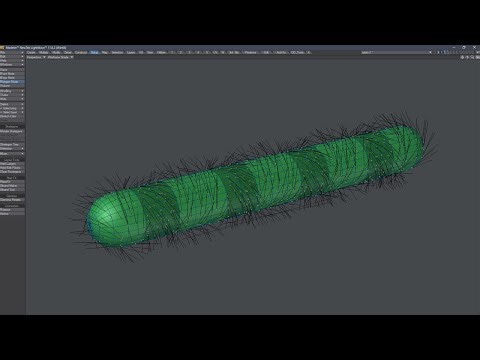Click the Genoma Presets button
Screen dimensions: 480x360
pos(12,200)
